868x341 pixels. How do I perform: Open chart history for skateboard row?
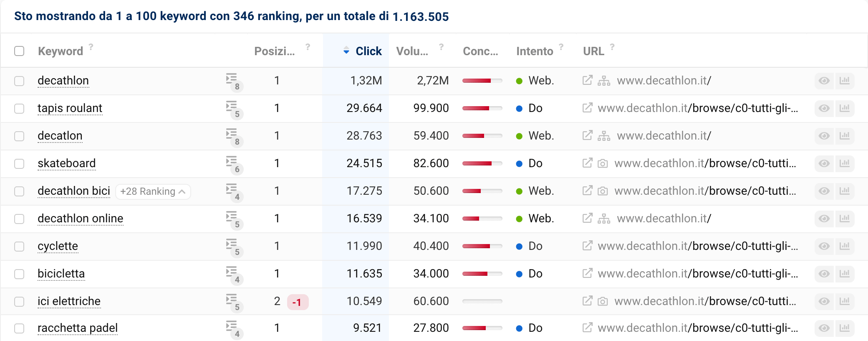click(x=845, y=163)
